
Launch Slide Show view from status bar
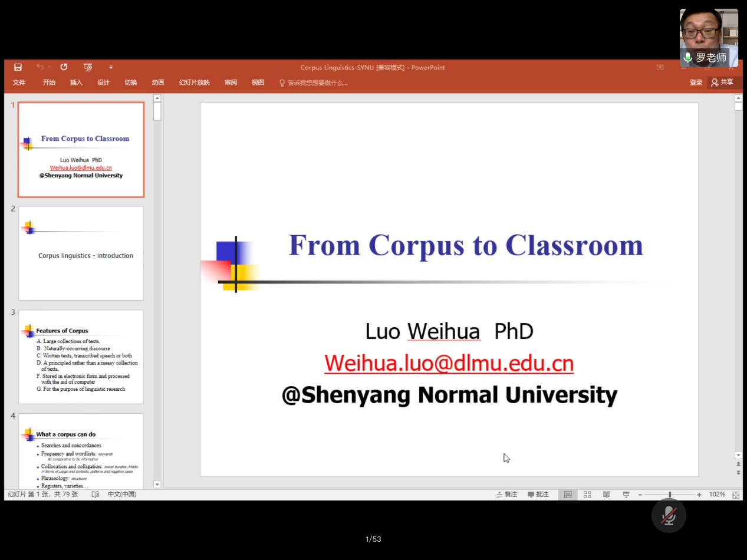tap(626, 495)
